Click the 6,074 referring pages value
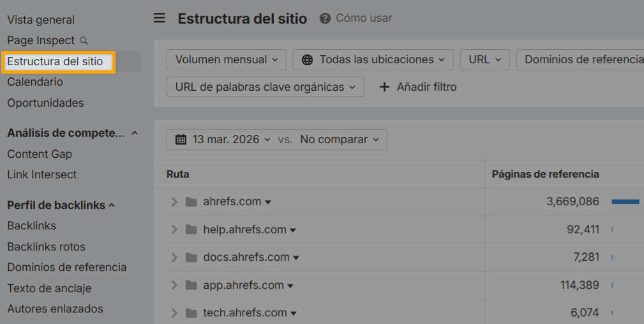 585,313
